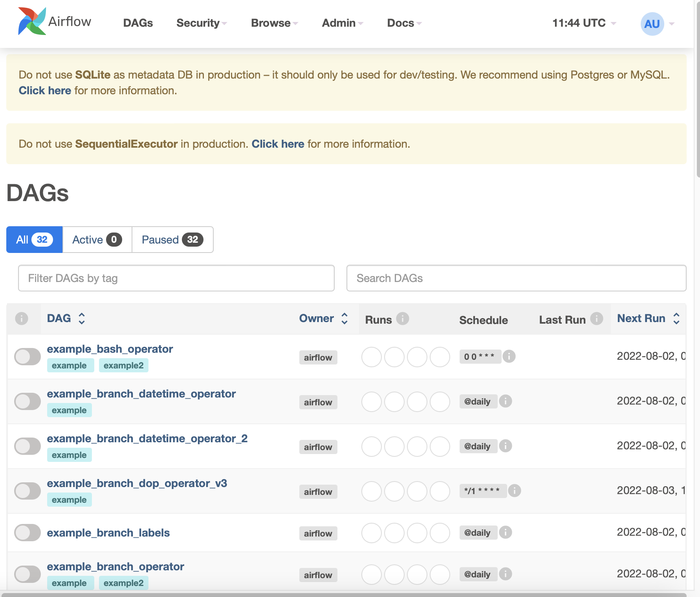This screenshot has height=597, width=700.
Task: Open example_branch_datetime_operator DAG link
Action: coord(141,394)
